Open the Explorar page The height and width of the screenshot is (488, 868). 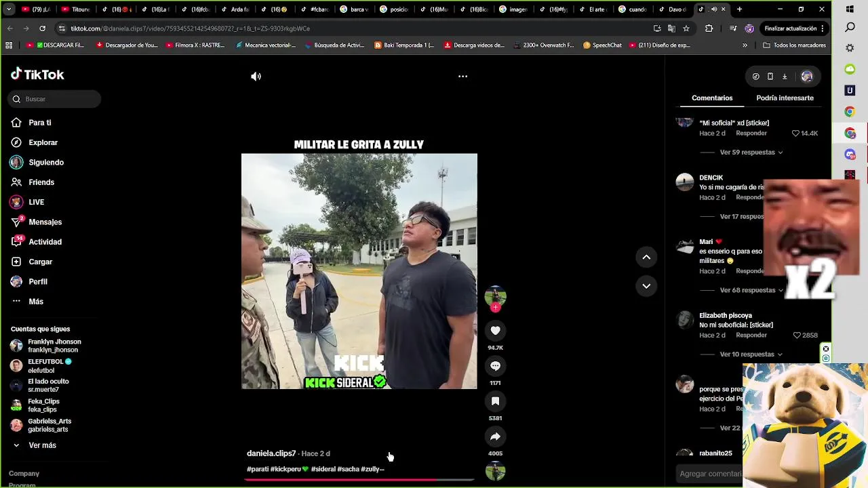[43, 142]
